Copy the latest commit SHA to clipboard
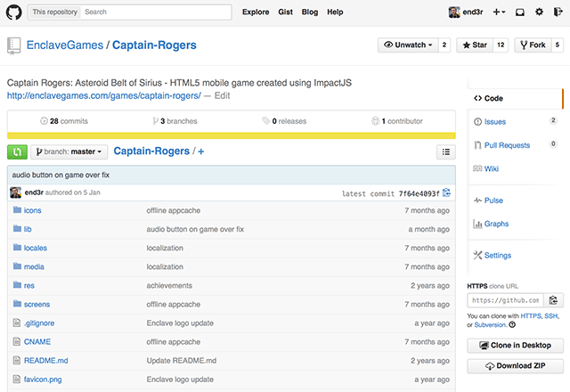The height and width of the screenshot is (392, 570). click(447, 192)
